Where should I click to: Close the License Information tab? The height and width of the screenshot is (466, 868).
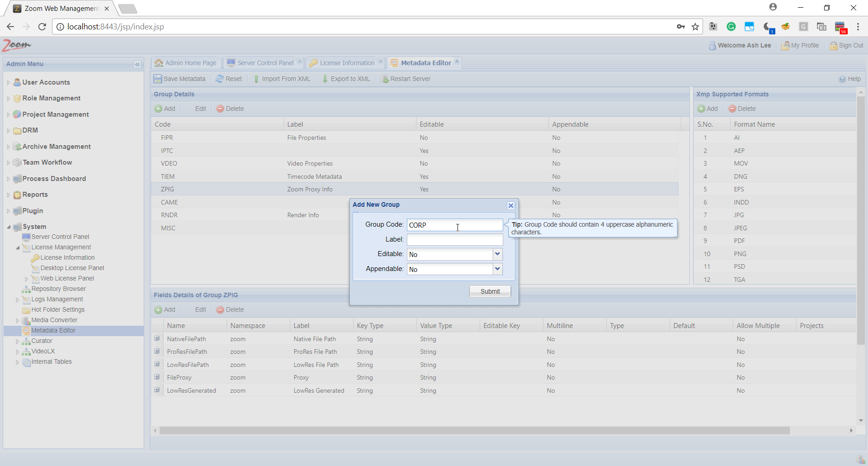pos(381,62)
